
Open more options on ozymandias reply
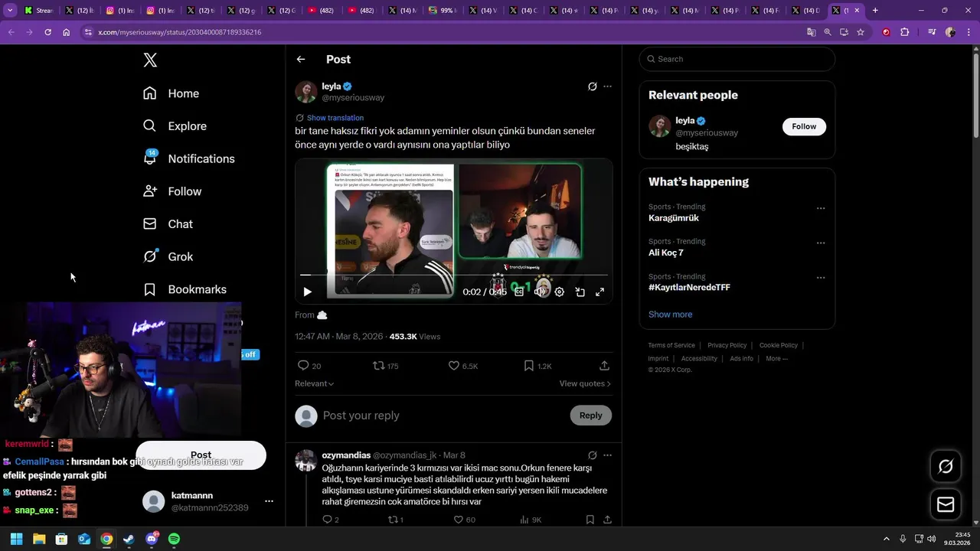tap(607, 455)
